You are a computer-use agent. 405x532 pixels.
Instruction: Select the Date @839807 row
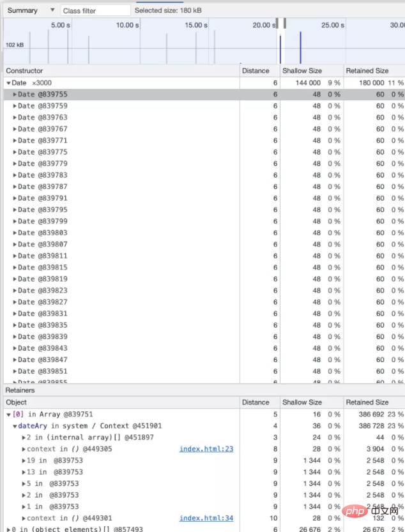tap(204, 244)
